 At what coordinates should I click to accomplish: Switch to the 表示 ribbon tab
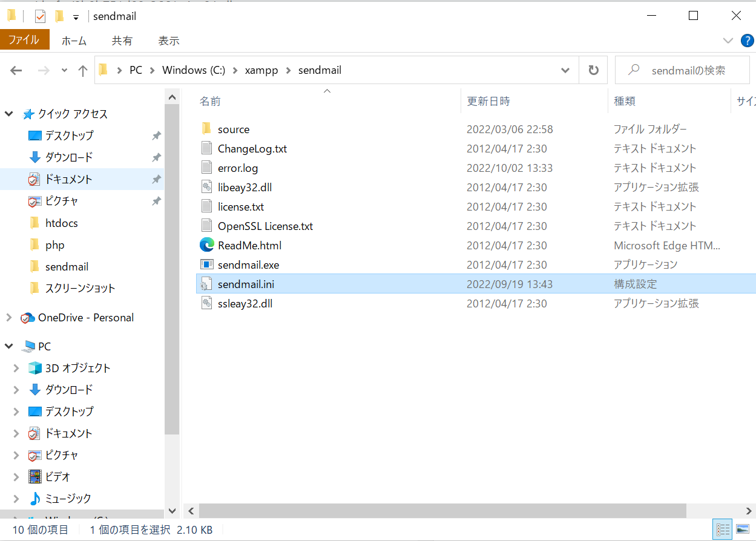[x=168, y=41]
